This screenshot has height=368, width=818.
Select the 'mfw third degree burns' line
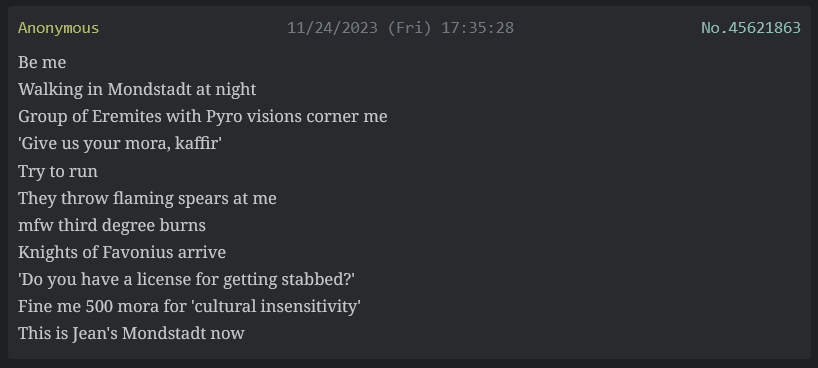[x=112, y=225]
